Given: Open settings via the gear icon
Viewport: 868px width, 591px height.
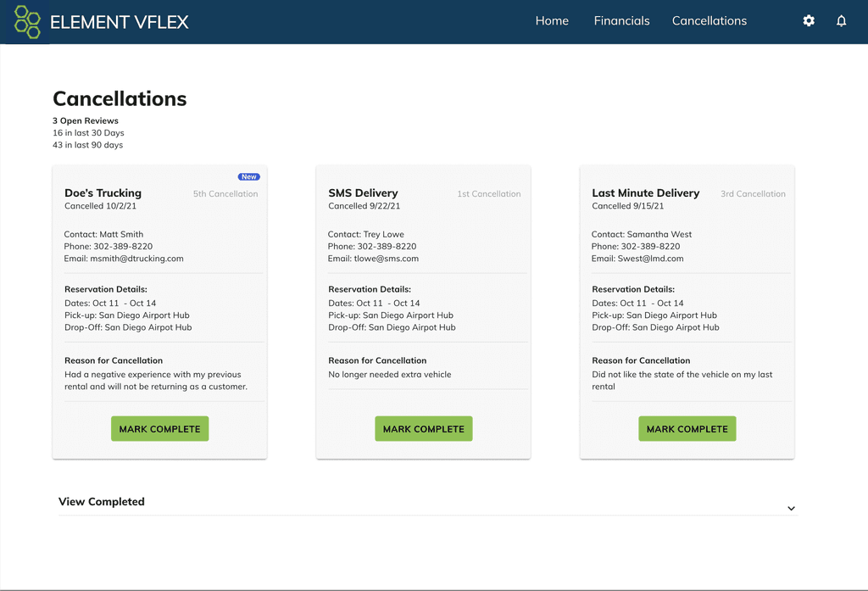Looking at the screenshot, I should coord(809,21).
